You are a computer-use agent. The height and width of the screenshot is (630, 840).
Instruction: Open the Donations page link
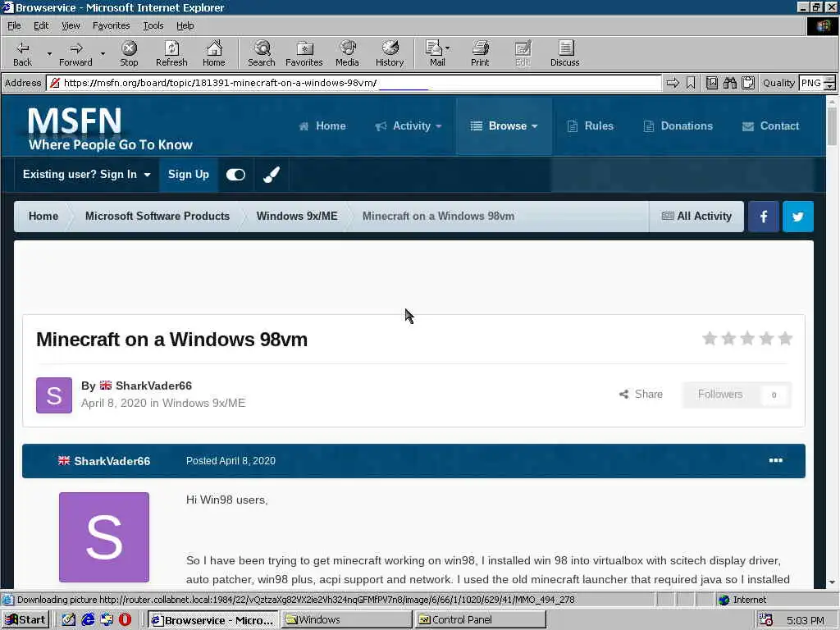[x=678, y=126]
